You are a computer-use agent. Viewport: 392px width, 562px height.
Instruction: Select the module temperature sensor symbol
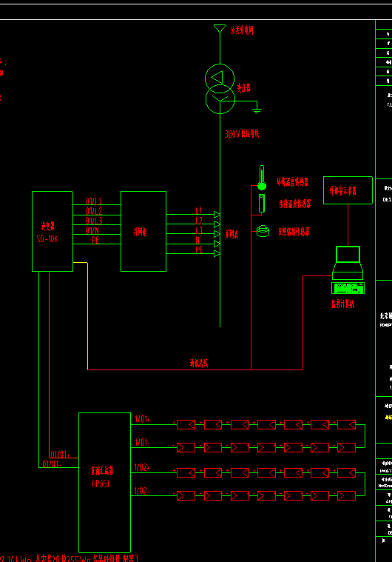pos(262,203)
